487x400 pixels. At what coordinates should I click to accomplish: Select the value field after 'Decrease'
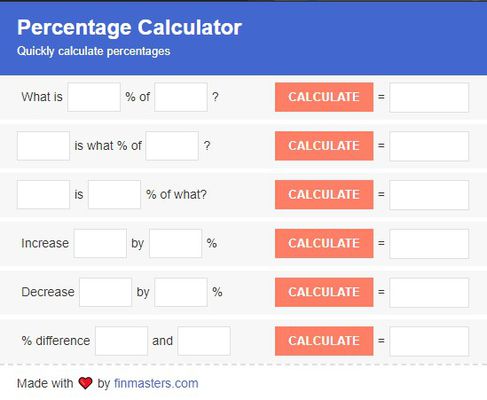pyautogui.click(x=106, y=292)
